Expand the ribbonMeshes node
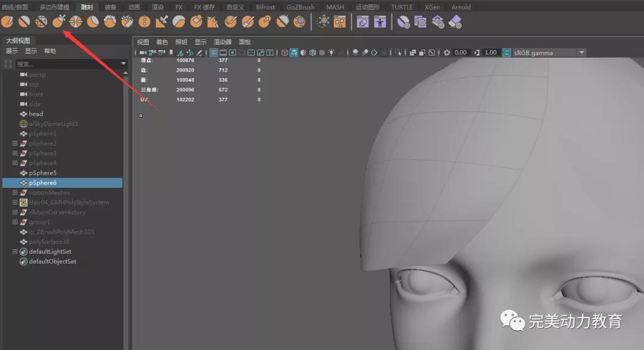Image resolution: width=644 pixels, height=350 pixels. point(15,193)
